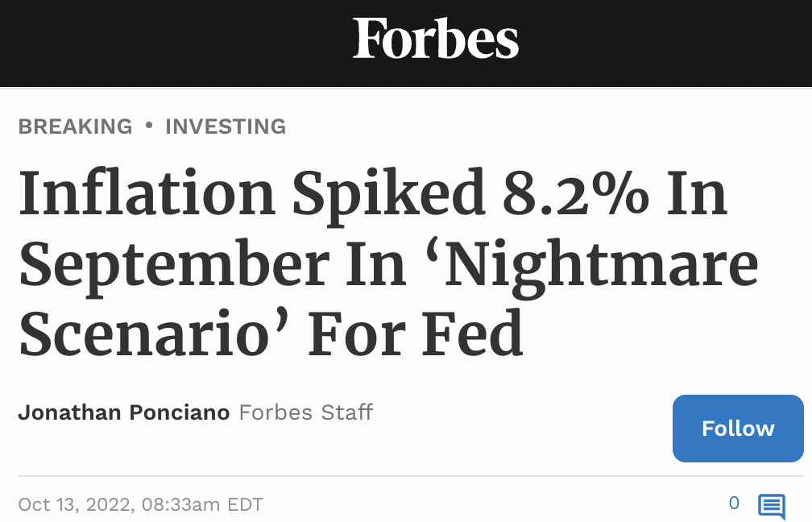812x522 pixels.
Task: Click the 08:33am EDT timestamp
Action: coord(202,505)
